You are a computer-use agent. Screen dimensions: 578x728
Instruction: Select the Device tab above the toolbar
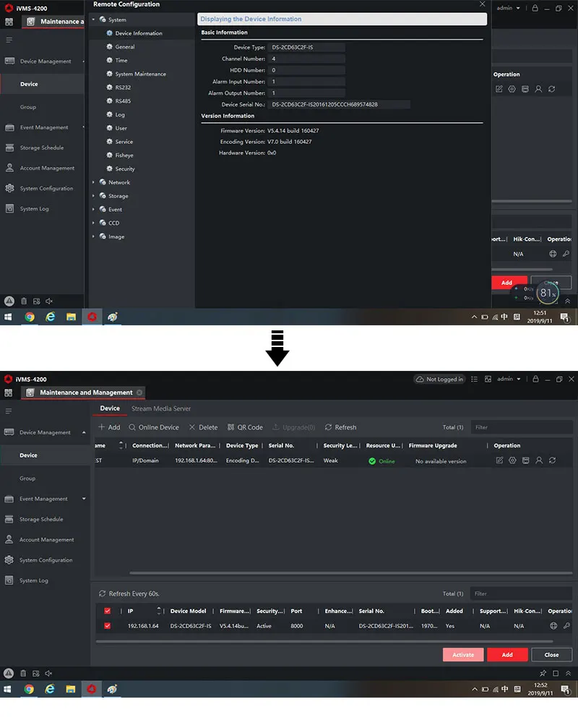coord(110,408)
